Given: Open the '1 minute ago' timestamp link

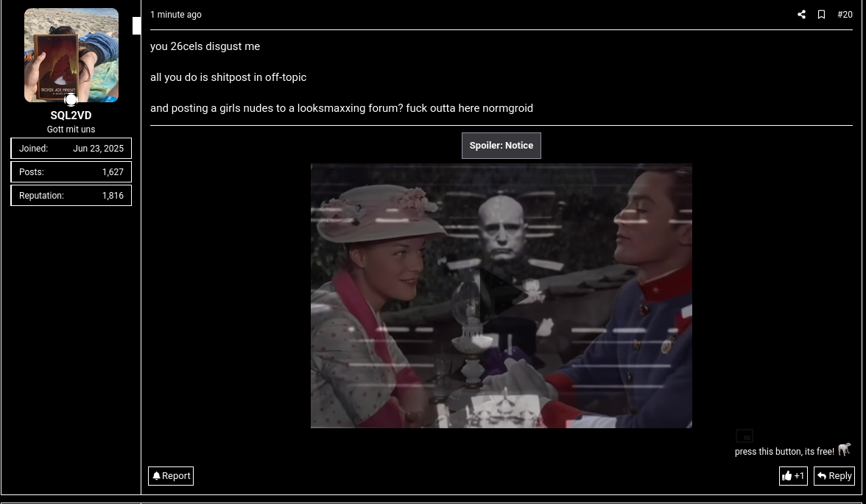Looking at the screenshot, I should (175, 15).
